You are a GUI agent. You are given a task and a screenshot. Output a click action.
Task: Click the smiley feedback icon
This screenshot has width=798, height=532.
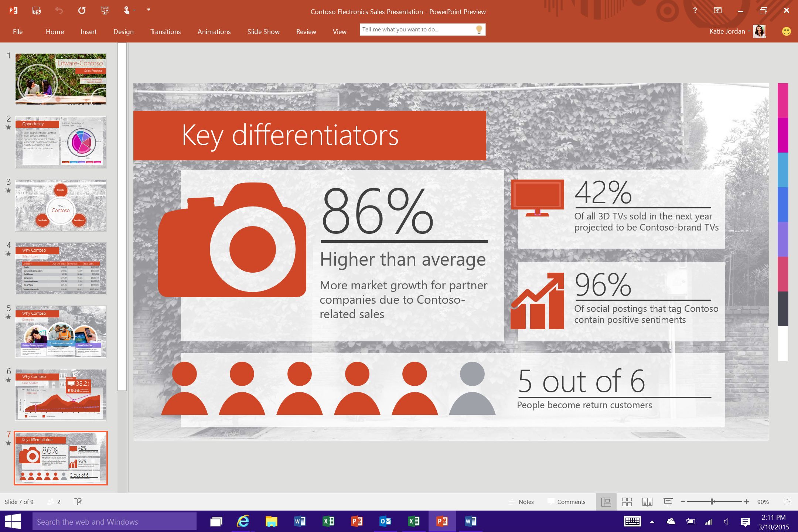(786, 31)
